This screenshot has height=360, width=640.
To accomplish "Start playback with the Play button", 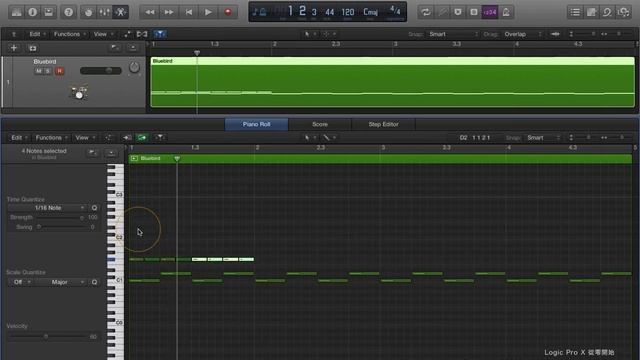I will 208,12.
